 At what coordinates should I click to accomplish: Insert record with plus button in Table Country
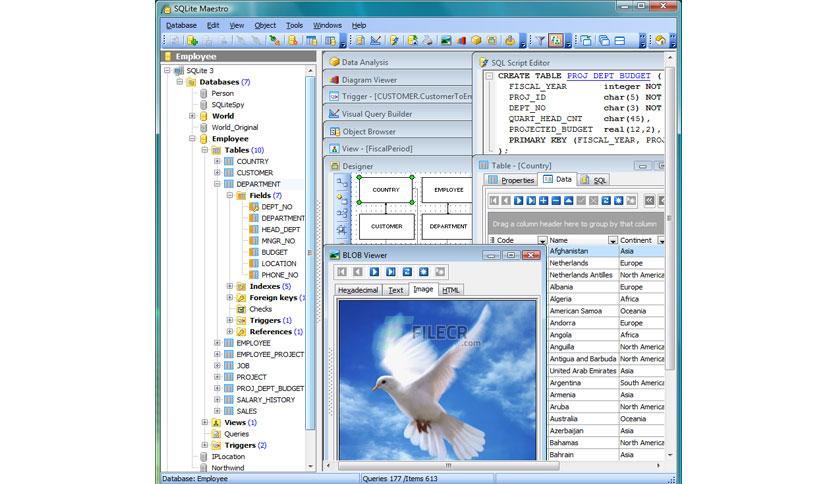pos(543,200)
